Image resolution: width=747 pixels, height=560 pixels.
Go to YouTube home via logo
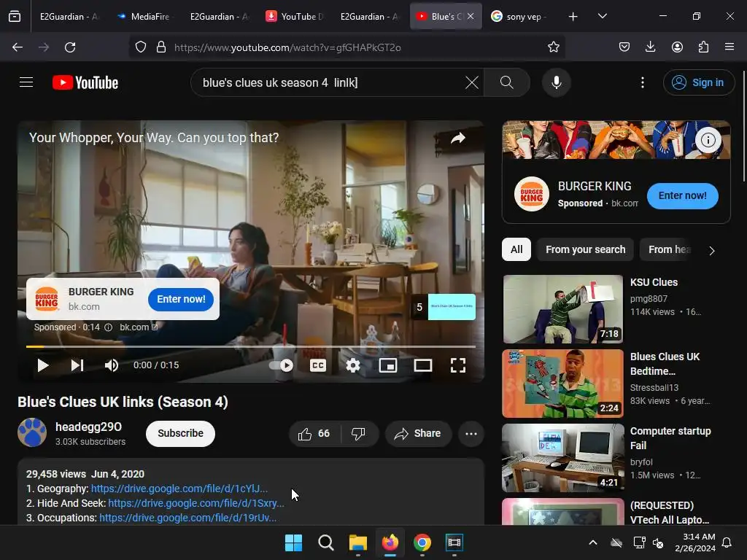(x=85, y=82)
